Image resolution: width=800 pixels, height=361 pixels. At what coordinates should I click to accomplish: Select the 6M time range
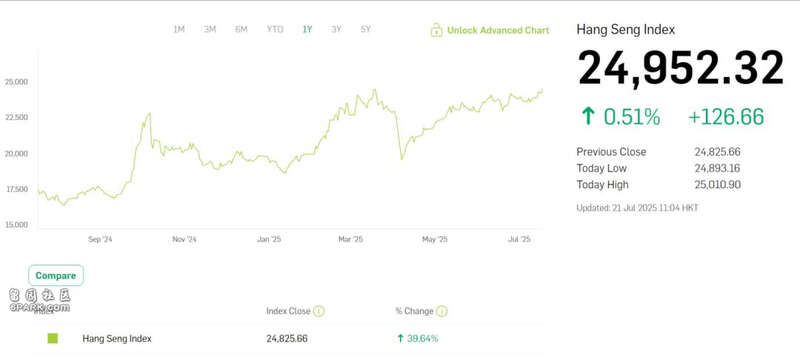click(241, 30)
